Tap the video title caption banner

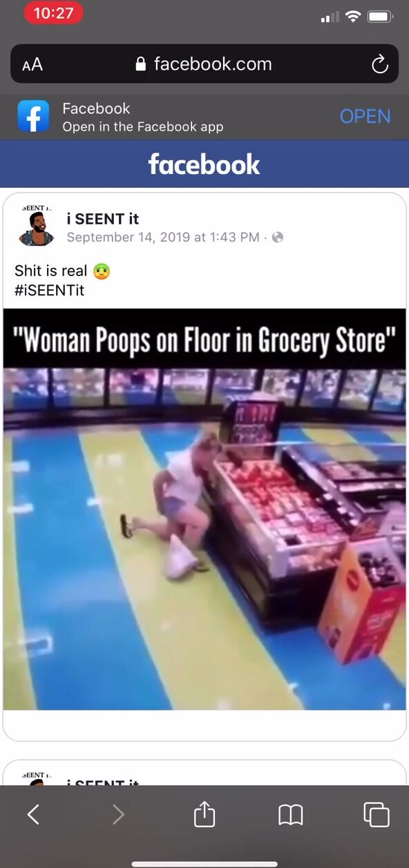pyautogui.click(x=204, y=339)
